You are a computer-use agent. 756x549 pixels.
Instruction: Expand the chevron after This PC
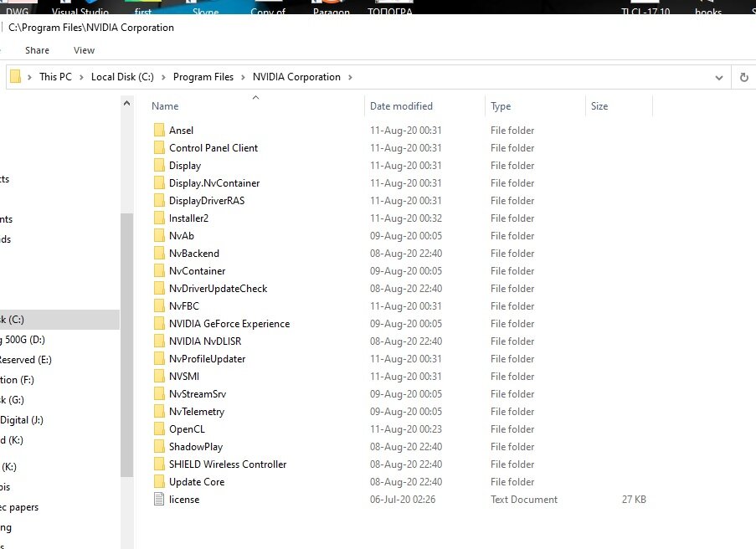pyautogui.click(x=81, y=77)
